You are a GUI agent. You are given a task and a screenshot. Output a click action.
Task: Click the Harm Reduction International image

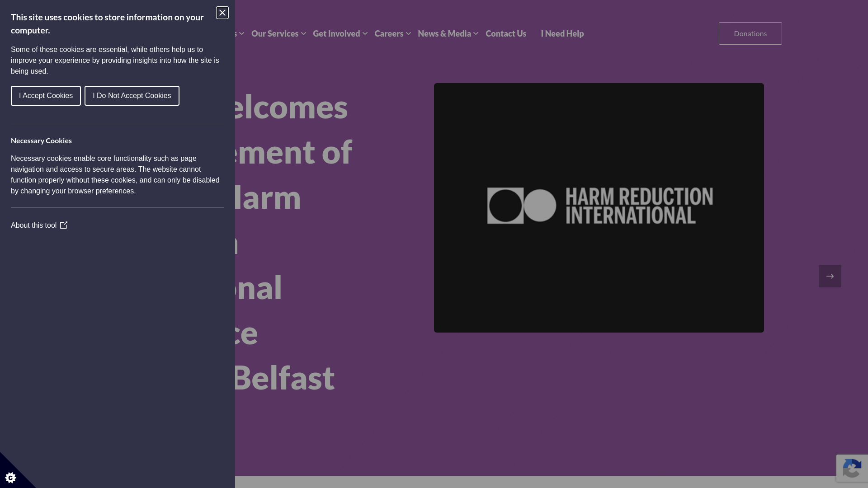[599, 208]
